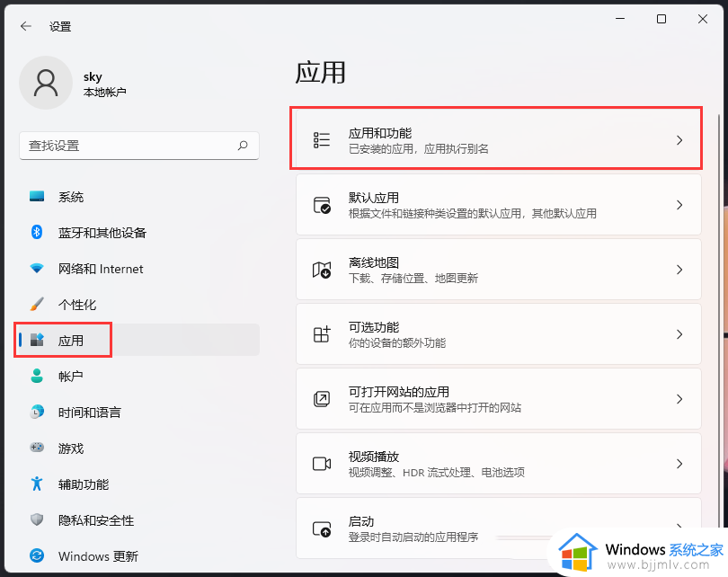Open 应用和功能 settings card

pos(498,139)
